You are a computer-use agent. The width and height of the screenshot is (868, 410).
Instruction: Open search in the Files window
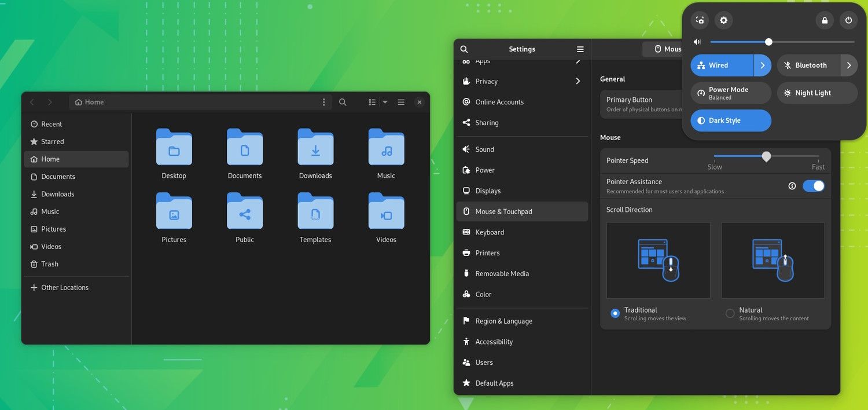click(343, 101)
